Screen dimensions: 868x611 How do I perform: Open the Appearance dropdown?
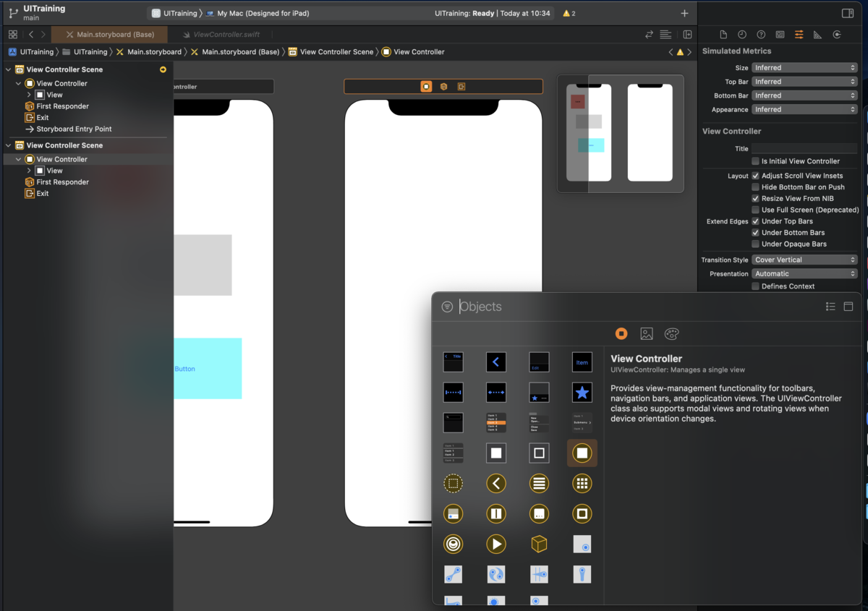pos(804,109)
